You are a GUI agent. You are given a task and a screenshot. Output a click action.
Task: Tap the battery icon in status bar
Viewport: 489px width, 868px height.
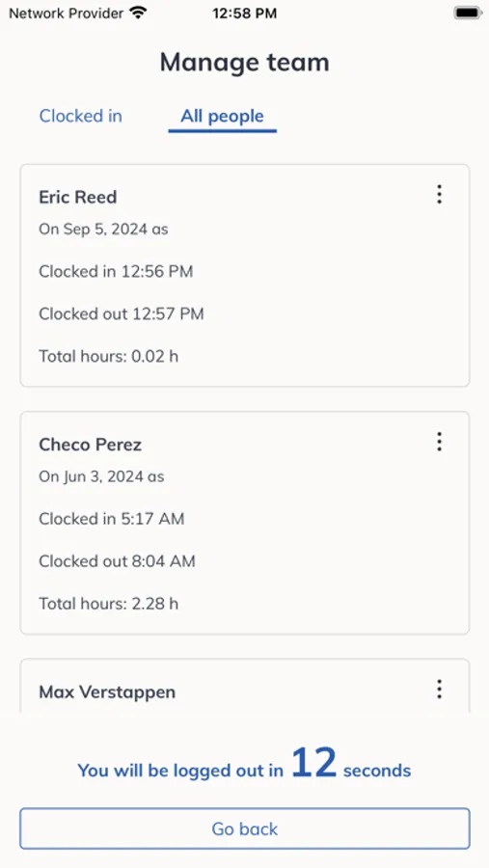pos(468,13)
